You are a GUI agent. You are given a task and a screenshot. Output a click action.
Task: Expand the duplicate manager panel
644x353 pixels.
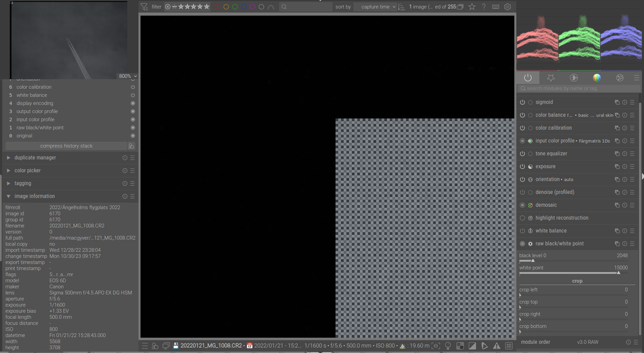coord(35,158)
